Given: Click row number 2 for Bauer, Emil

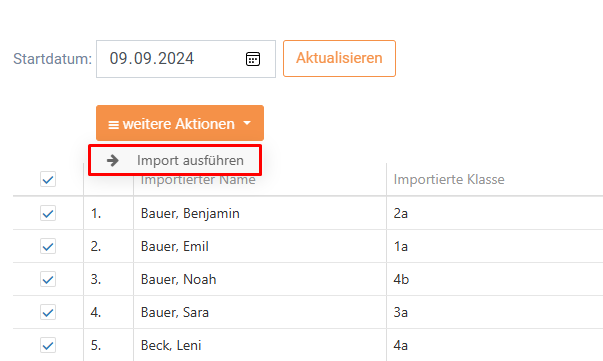Looking at the screenshot, I should click(x=96, y=246).
